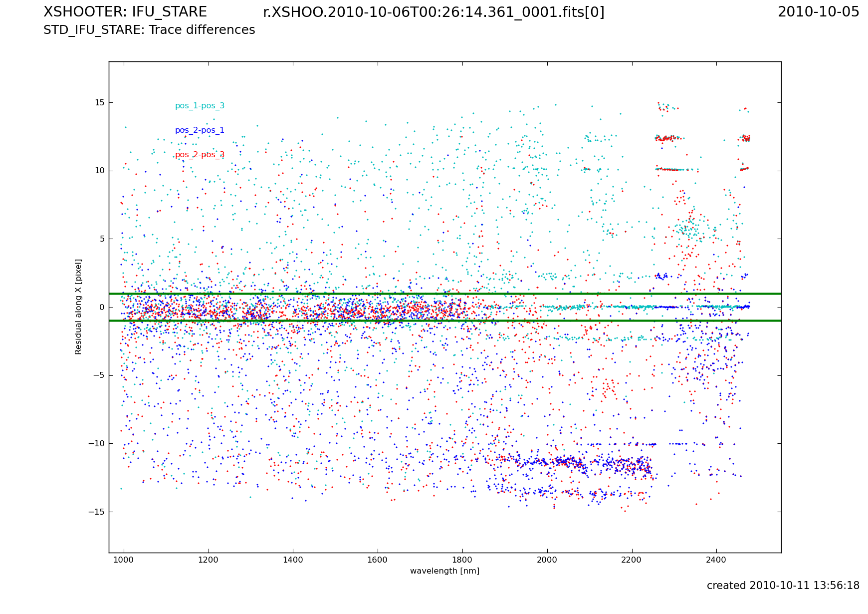Click the 2200 tick label on x-axis

tap(632, 560)
